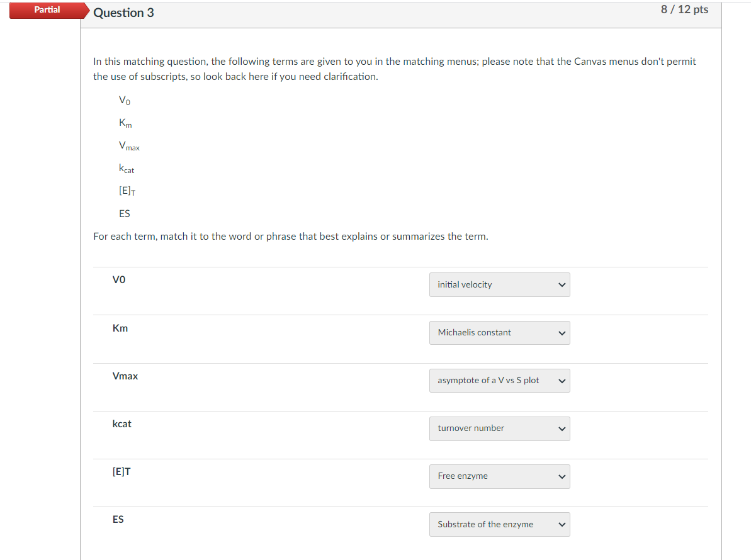Click the paragraph about Canvas menus and subscripts
The height and width of the screenshot is (560, 751).
395,69
